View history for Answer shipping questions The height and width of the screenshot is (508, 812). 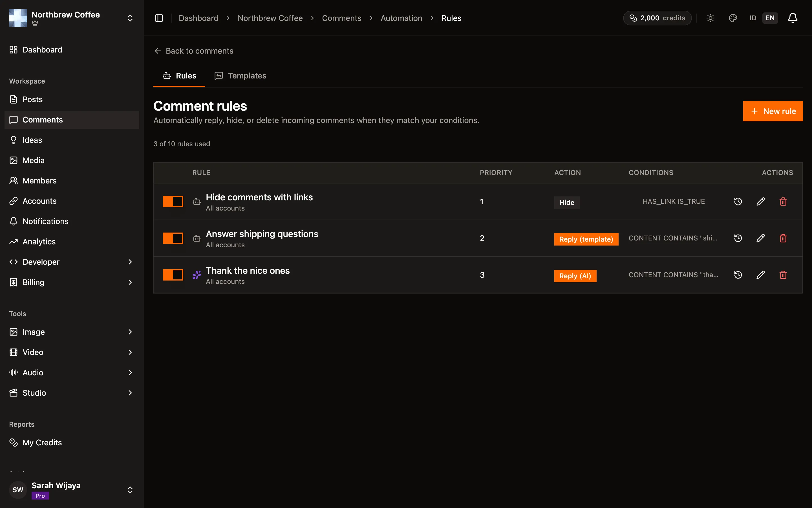[738, 238]
